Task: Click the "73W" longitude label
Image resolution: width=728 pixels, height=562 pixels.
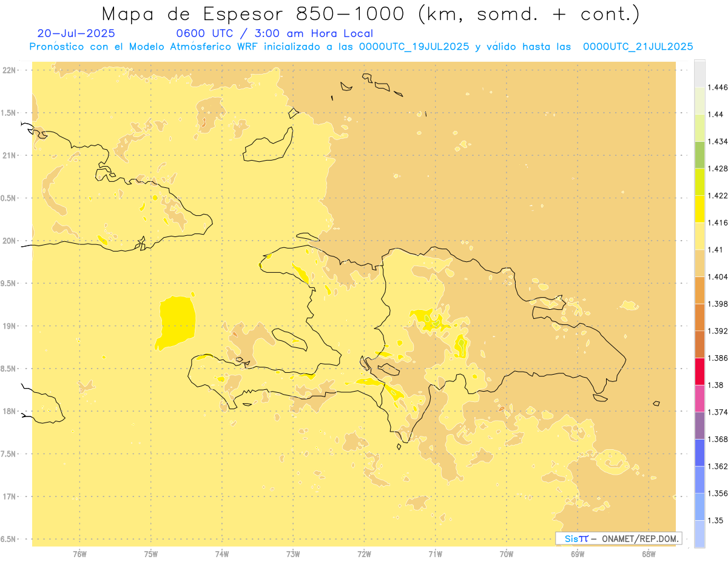Action: coord(293,554)
